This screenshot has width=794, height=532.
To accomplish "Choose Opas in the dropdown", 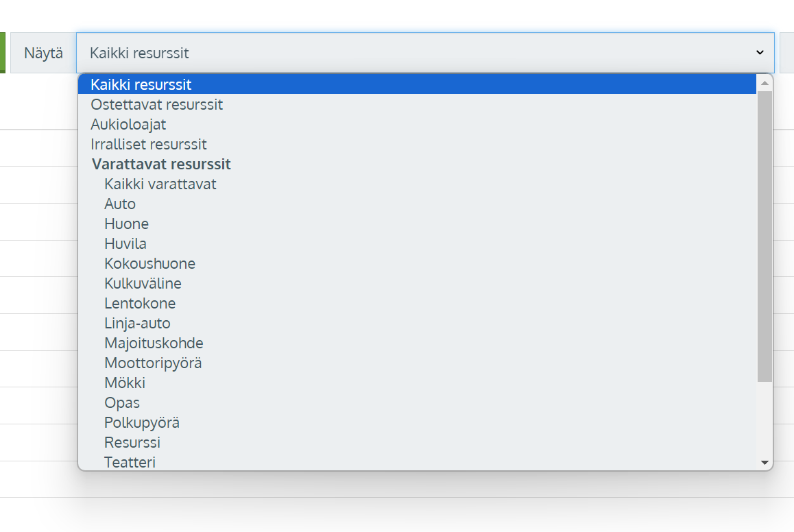I will coord(418,403).
